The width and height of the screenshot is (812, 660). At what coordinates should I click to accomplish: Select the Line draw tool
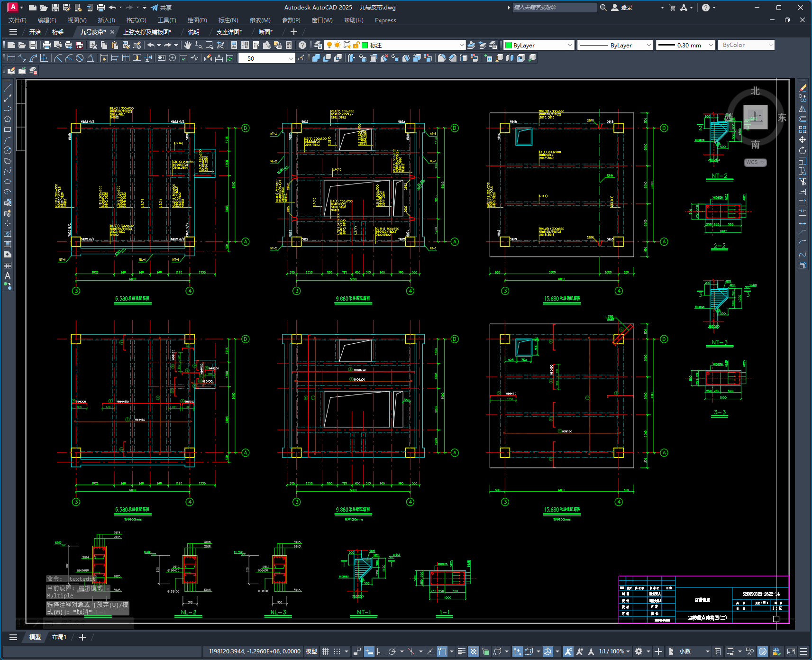coord(8,88)
